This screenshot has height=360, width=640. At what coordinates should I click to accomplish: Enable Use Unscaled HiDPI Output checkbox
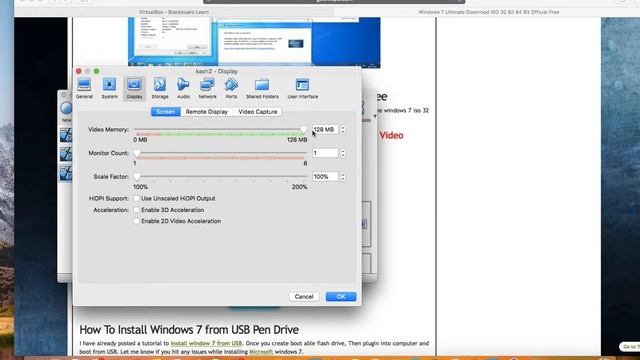(x=137, y=198)
